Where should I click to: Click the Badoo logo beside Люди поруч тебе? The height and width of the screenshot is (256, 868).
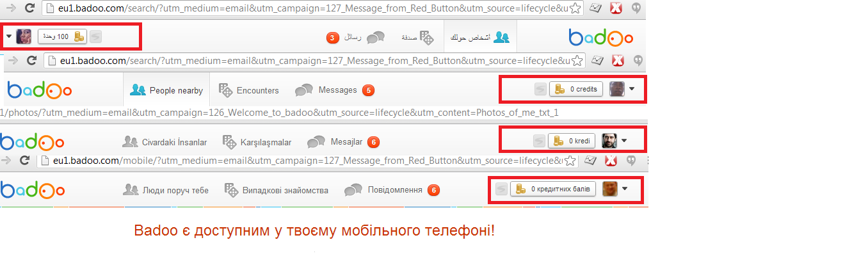click(x=31, y=189)
